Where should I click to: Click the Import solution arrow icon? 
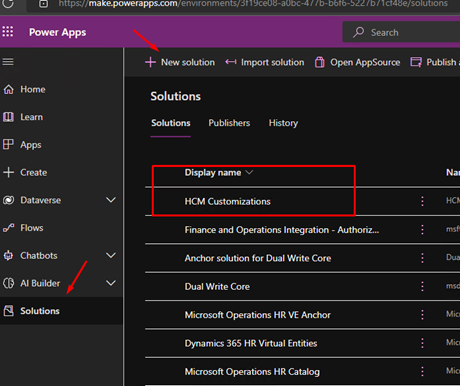point(231,62)
